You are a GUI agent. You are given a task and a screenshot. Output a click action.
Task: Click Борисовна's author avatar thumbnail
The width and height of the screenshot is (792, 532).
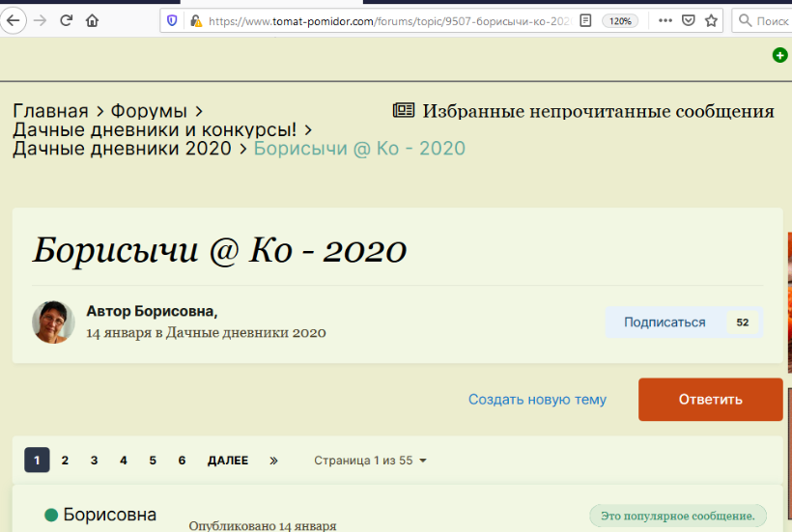[53, 322]
